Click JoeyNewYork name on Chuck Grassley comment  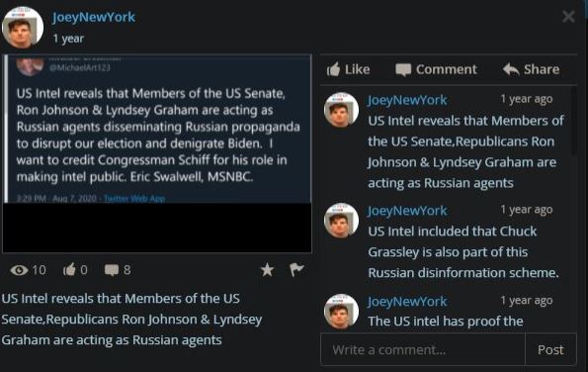click(407, 211)
